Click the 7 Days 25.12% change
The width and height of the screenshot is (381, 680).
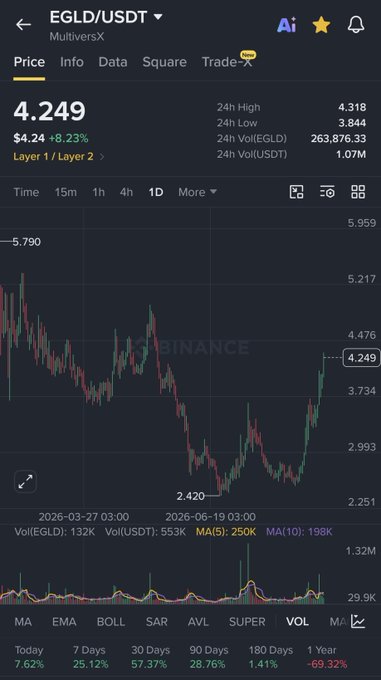coord(90,657)
